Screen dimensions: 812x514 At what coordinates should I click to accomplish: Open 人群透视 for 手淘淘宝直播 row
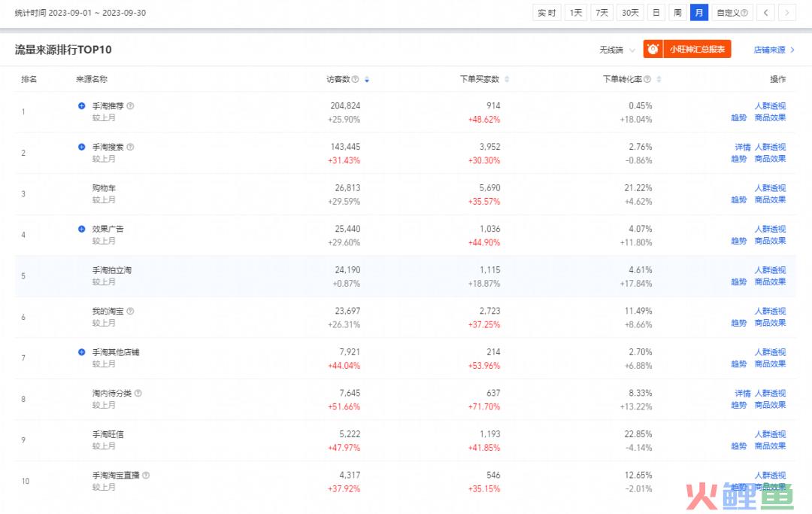pyautogui.click(x=770, y=475)
